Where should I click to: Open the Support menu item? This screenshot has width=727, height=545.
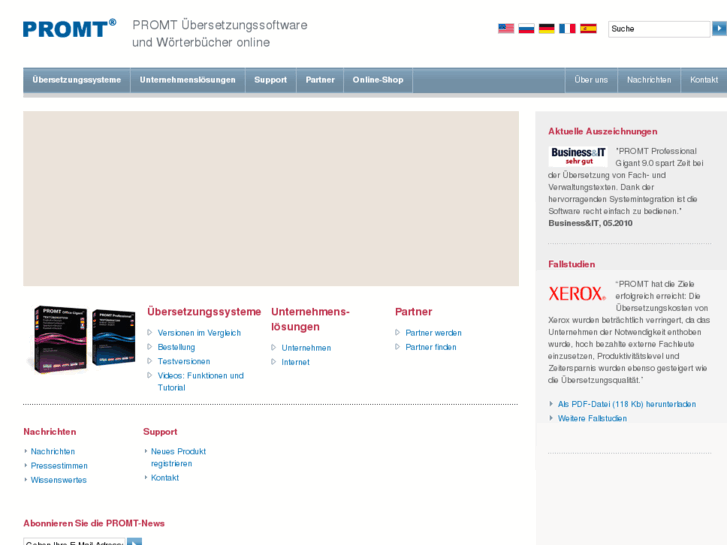(270, 80)
